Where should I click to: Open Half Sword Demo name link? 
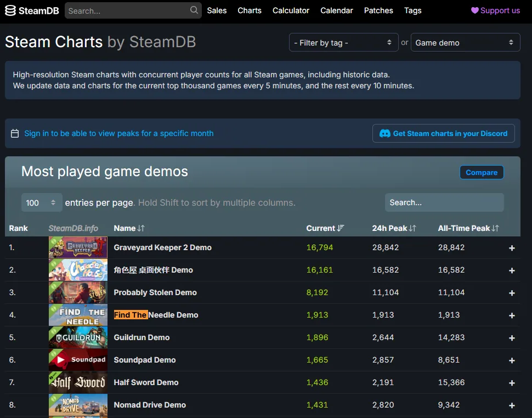click(146, 382)
